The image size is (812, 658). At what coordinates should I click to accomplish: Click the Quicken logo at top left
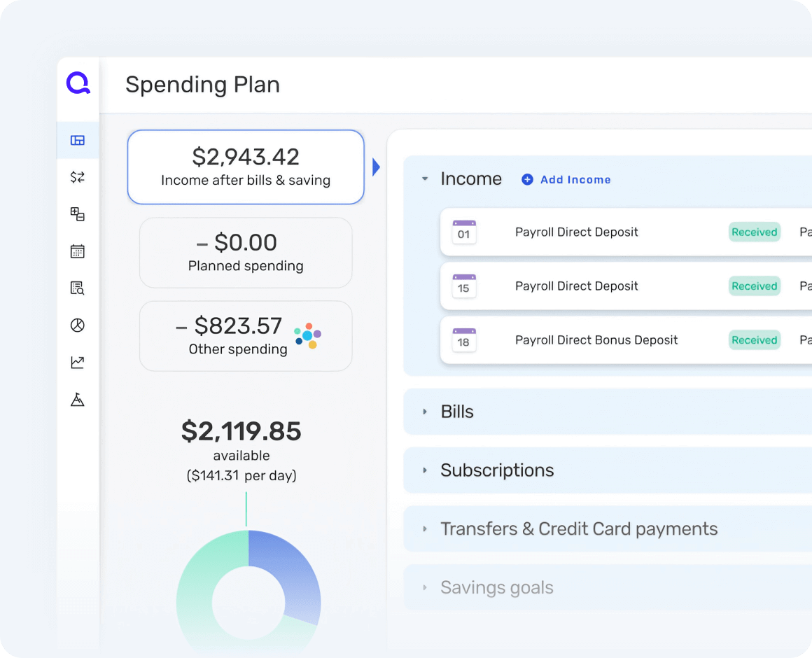(78, 84)
